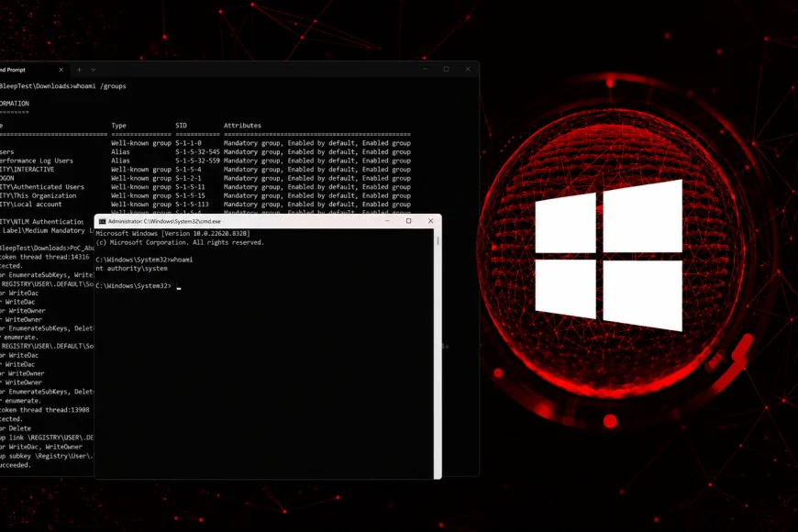The image size is (798, 532).
Task: Click the 'Attributes' column header
Action: pyautogui.click(x=242, y=126)
